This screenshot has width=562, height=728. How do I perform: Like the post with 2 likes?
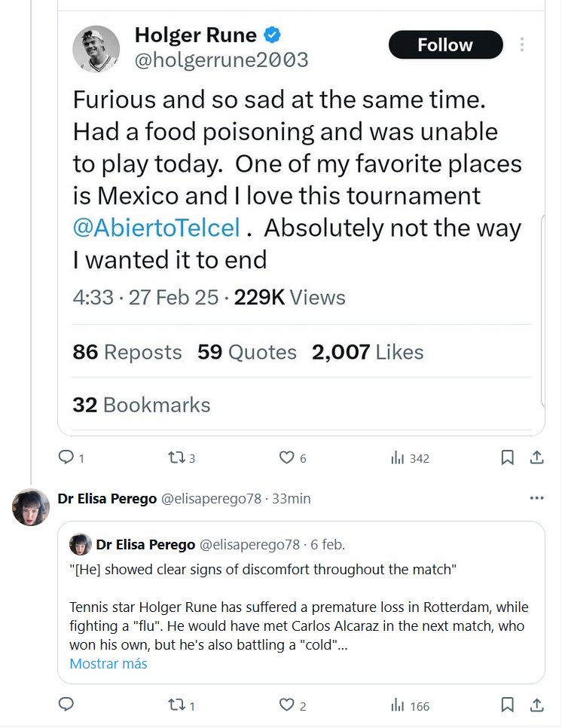click(x=286, y=705)
